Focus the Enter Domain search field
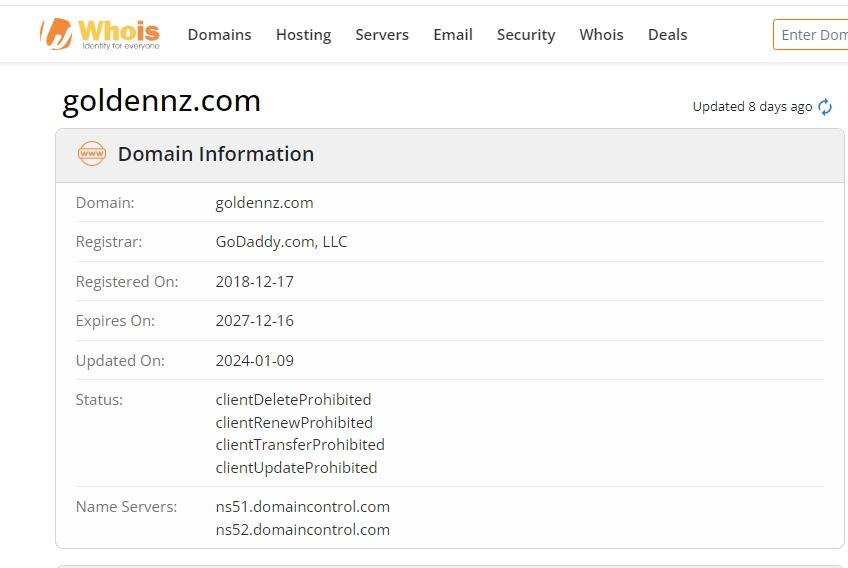 pyautogui.click(x=811, y=35)
